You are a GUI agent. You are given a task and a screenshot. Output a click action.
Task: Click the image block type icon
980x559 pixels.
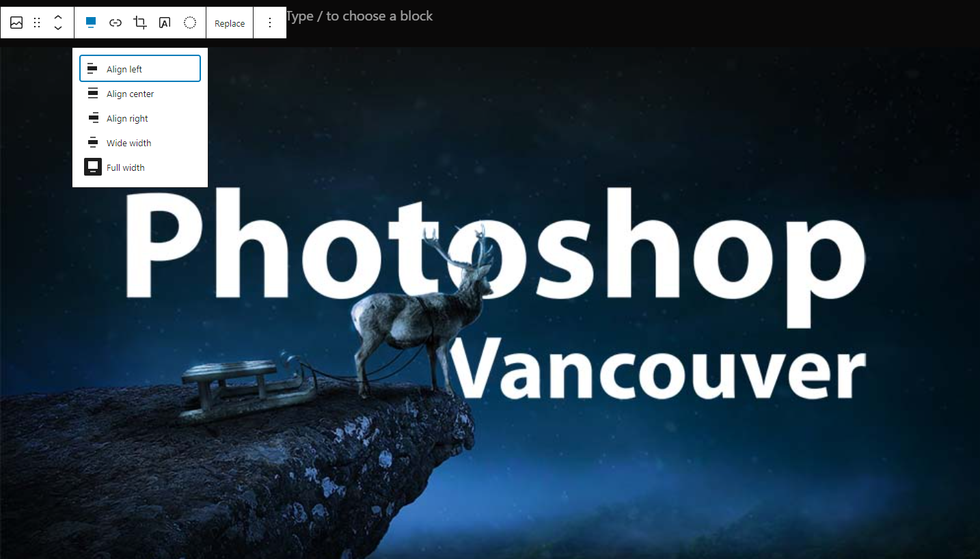click(x=16, y=23)
